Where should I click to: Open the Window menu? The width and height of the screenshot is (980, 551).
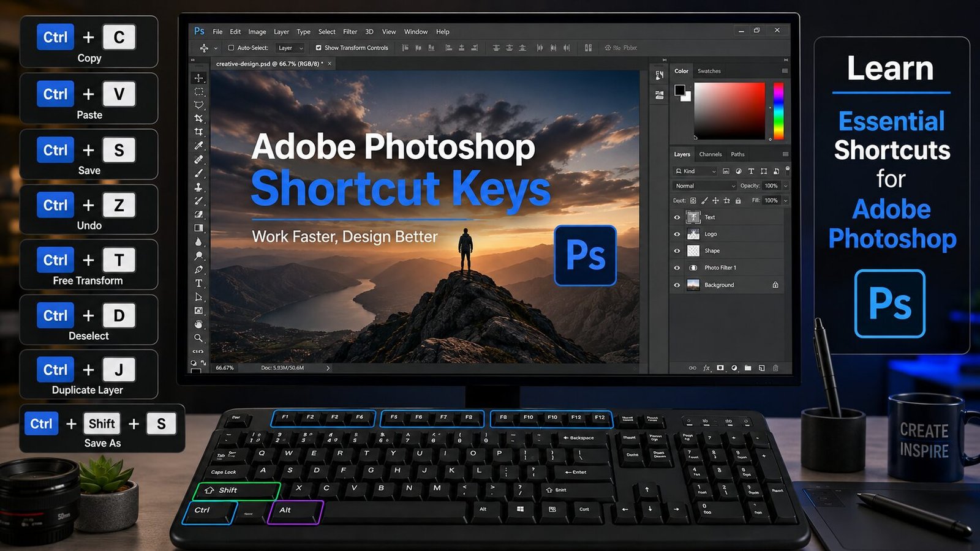416,32
